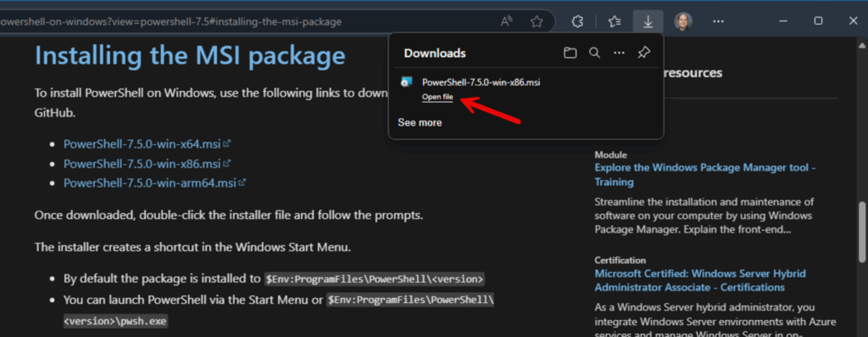
Task: Open downloads folder icon in Downloads panel
Action: coord(570,53)
